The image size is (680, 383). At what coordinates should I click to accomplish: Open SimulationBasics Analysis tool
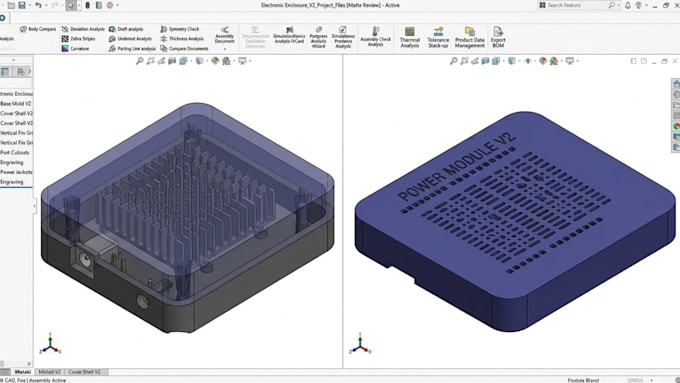[x=289, y=35]
